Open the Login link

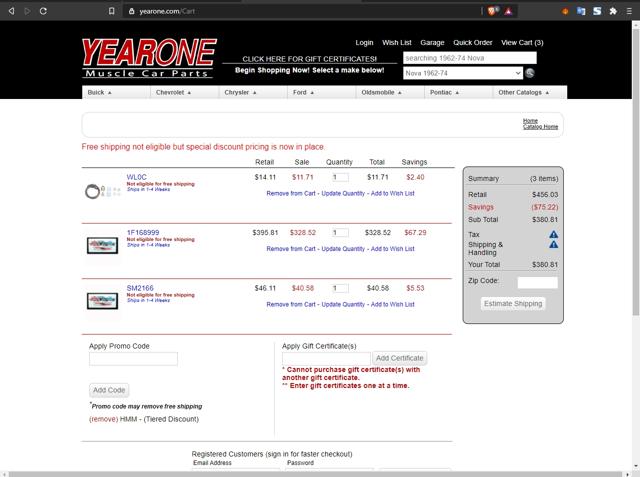tap(364, 42)
